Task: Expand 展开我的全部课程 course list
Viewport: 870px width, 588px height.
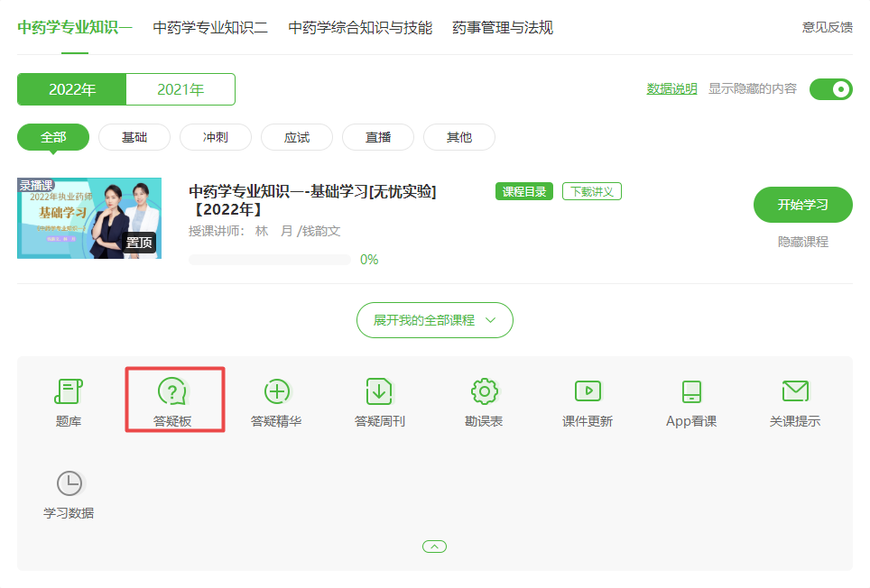Action: 435,320
